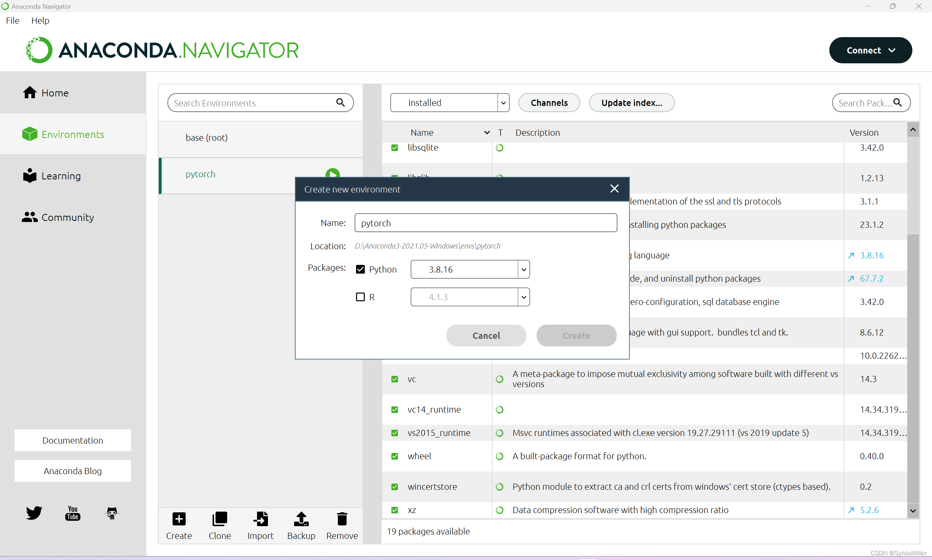Viewport: 932px width, 560px height.
Task: Expand the Connect dropdown button
Action: (x=870, y=50)
